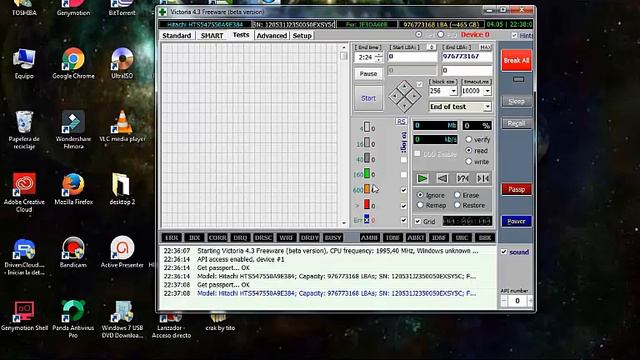Viewport: 640px width, 360px height.
Task: Adjust the End time spinner arrows
Action: tap(379, 57)
